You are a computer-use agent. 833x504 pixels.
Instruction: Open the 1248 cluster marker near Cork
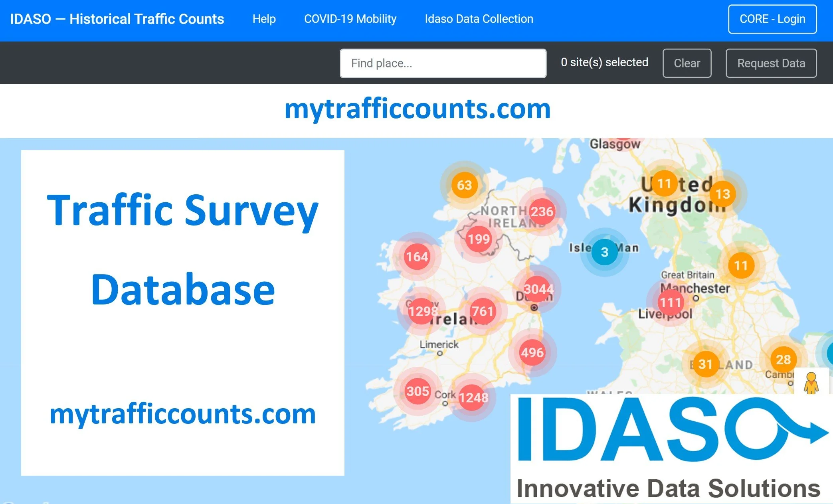click(x=473, y=397)
